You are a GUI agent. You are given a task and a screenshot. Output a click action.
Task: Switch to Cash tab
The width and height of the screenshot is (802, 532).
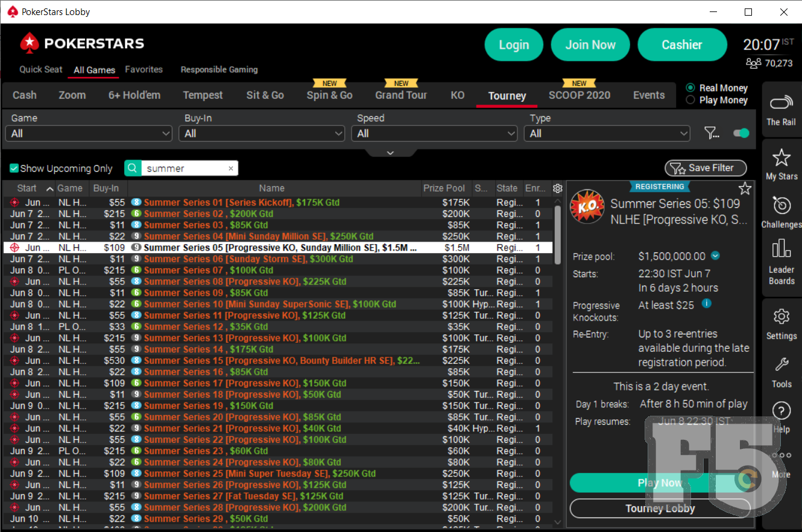[x=25, y=95]
